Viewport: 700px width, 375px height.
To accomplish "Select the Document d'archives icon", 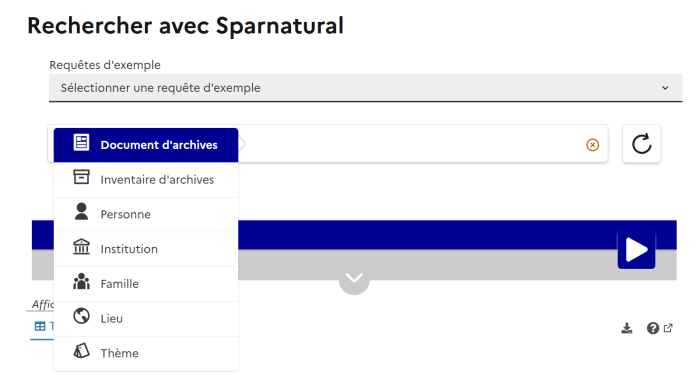I will [81, 142].
